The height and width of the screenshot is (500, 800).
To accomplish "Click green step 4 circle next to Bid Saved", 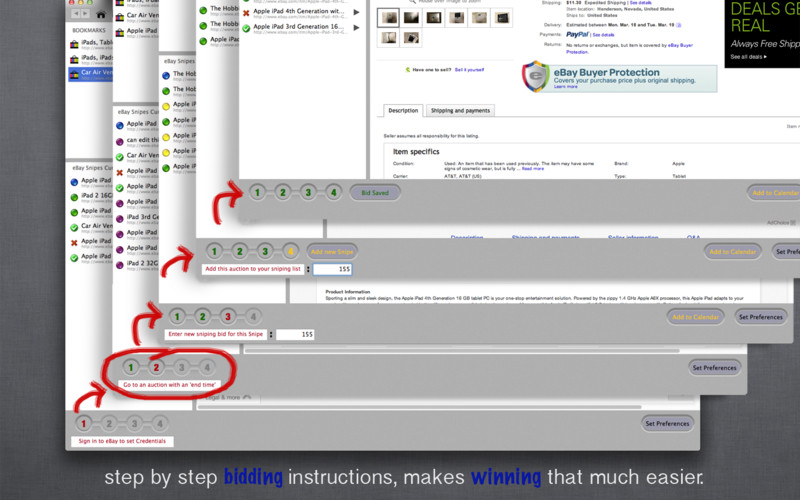I will [333, 193].
